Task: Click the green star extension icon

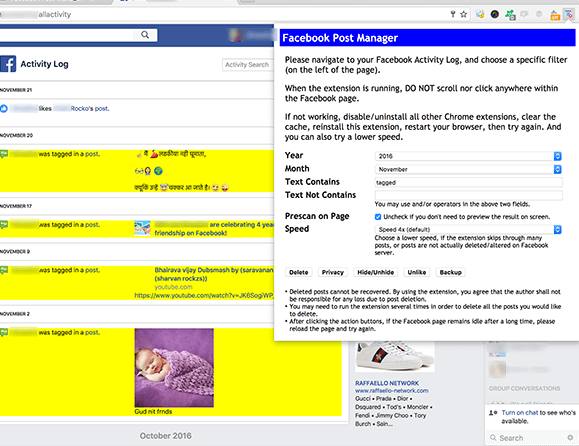Action: click(510, 15)
